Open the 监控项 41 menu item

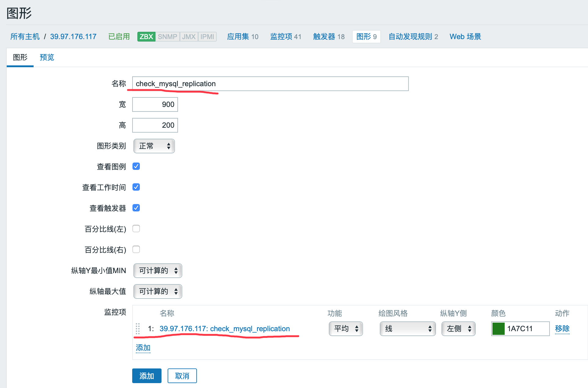click(x=285, y=37)
